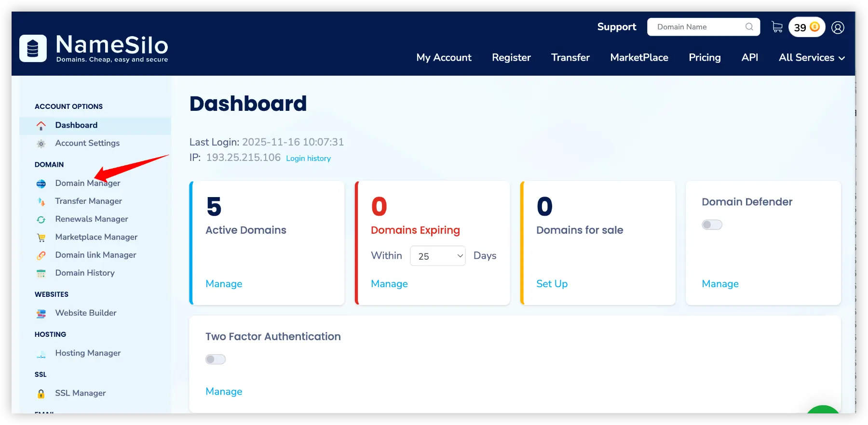Expand the All Services menu
Screen dimensions: 868x425
[x=812, y=58]
